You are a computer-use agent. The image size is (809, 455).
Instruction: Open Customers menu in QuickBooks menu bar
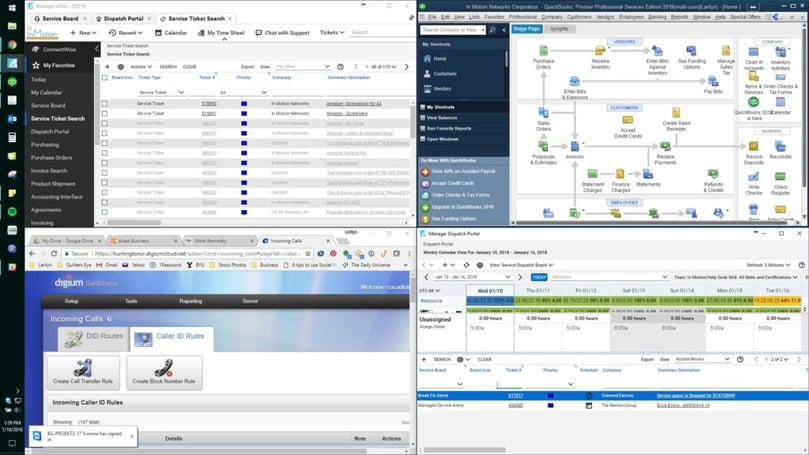click(x=579, y=17)
